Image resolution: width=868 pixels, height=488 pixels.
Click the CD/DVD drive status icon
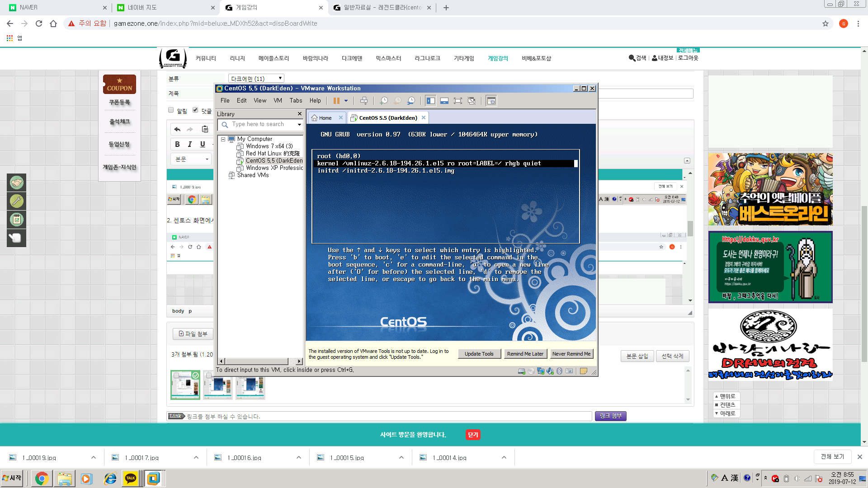[531, 371]
